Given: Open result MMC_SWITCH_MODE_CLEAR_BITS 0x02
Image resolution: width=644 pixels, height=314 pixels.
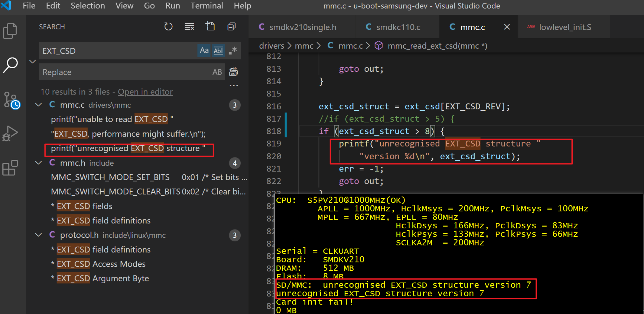Looking at the screenshot, I should [148, 192].
